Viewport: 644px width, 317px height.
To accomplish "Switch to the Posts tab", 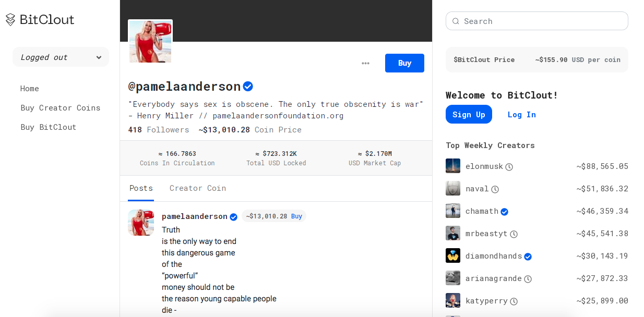I will point(141,188).
